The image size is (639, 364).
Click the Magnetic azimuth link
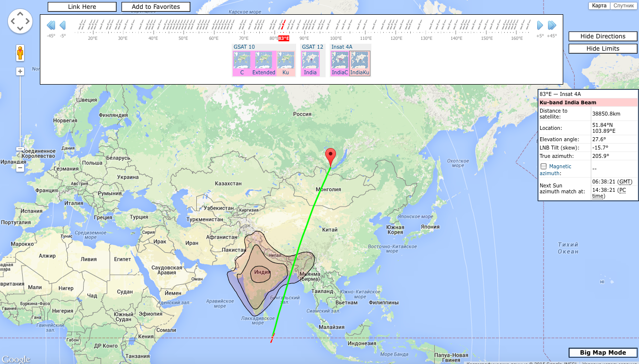(555, 170)
